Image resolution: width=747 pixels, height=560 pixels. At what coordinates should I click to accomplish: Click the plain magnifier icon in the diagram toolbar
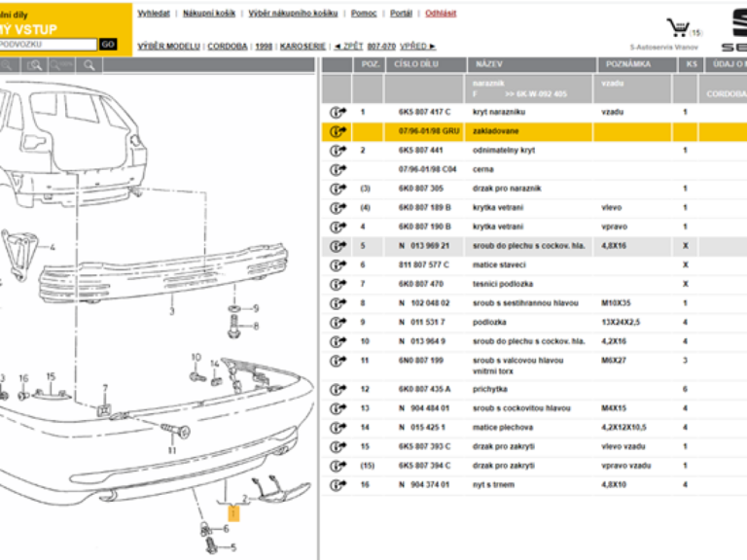click(89, 65)
